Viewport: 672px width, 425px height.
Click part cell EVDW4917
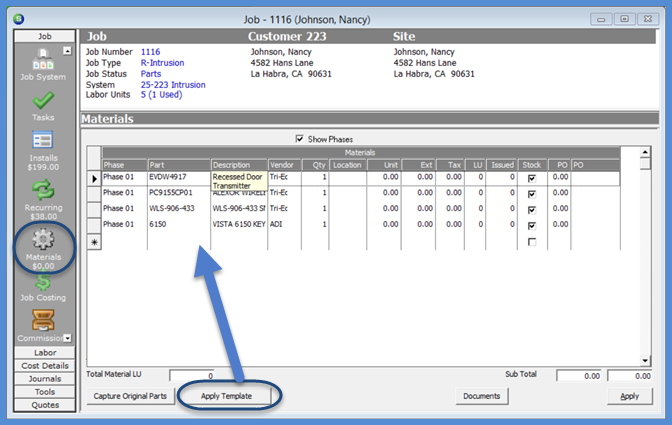point(179,177)
